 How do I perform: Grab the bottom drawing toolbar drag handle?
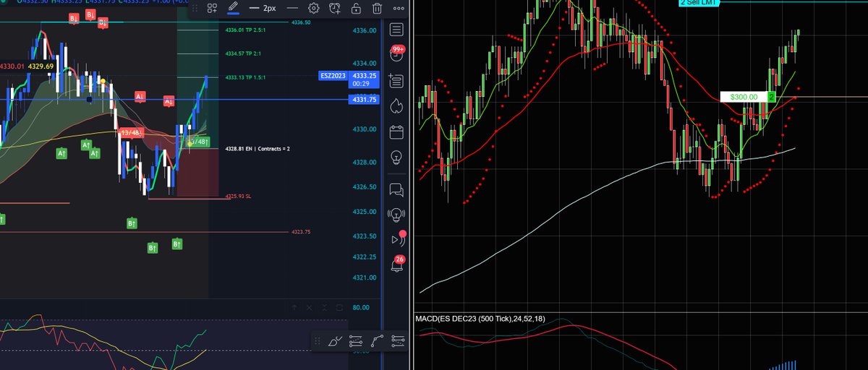click(317, 341)
